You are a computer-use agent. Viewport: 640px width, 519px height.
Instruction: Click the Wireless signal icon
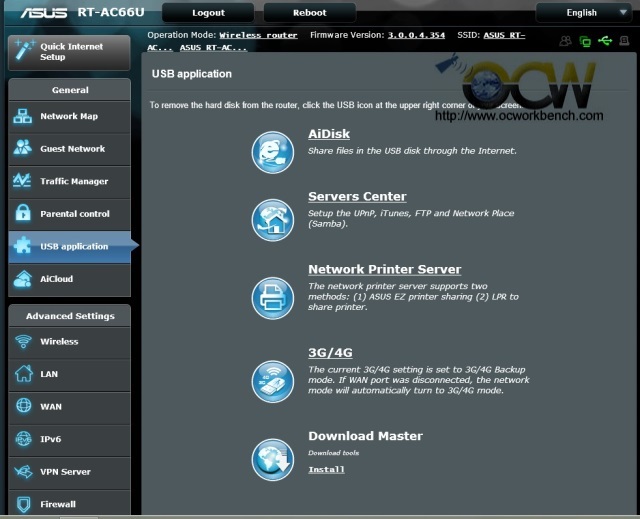tap(23, 342)
